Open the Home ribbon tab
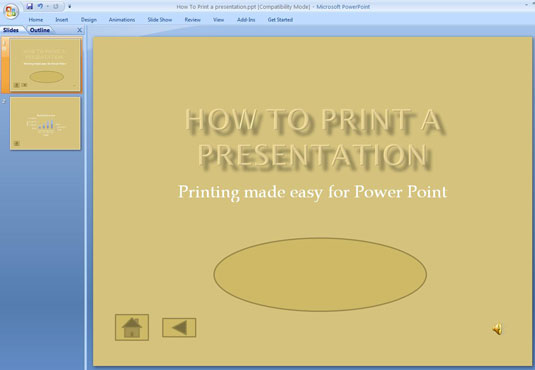This screenshot has height=370, width=535. [x=36, y=20]
